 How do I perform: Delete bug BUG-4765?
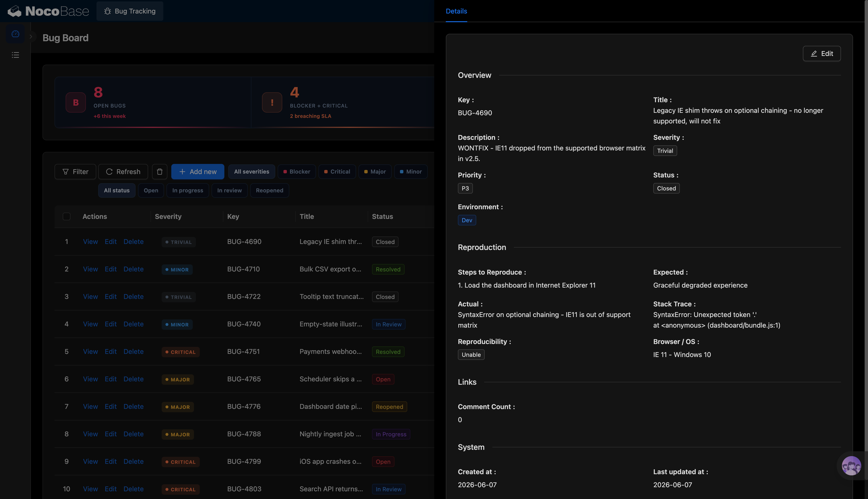coord(133,379)
